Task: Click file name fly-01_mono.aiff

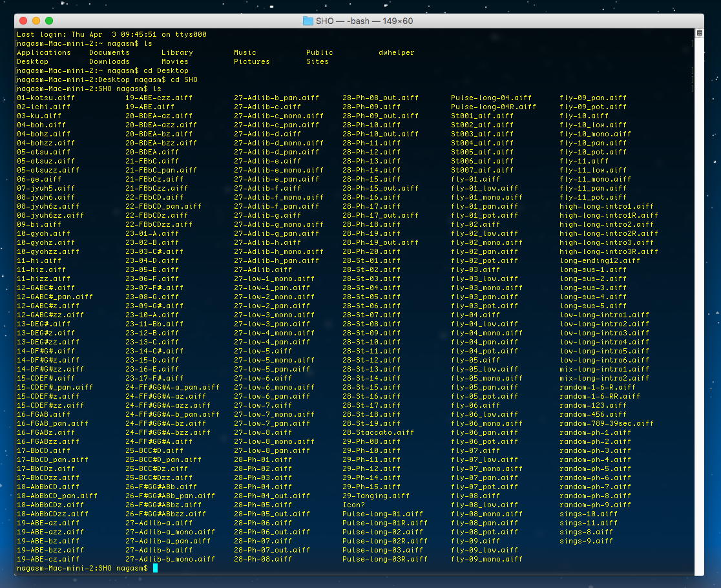Action: [x=487, y=197]
